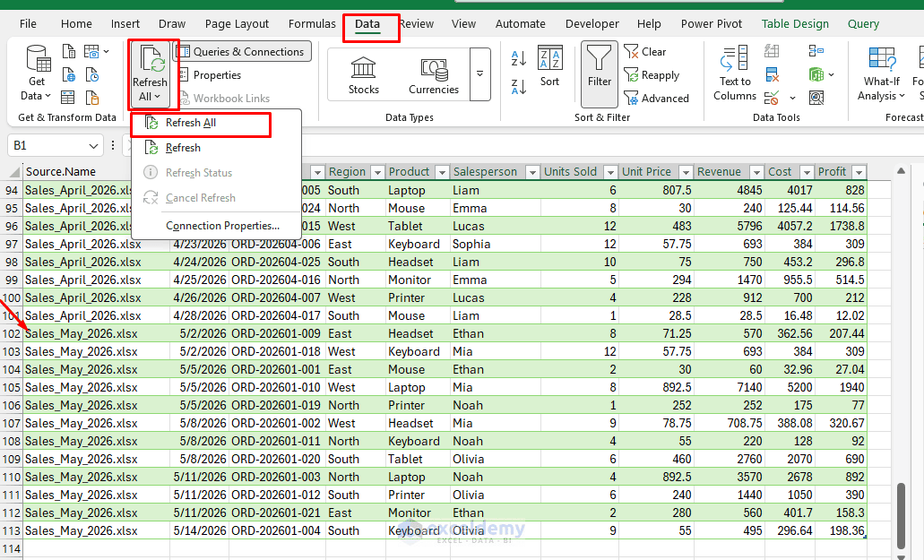Open the Cost column filter dropdown

[807, 172]
